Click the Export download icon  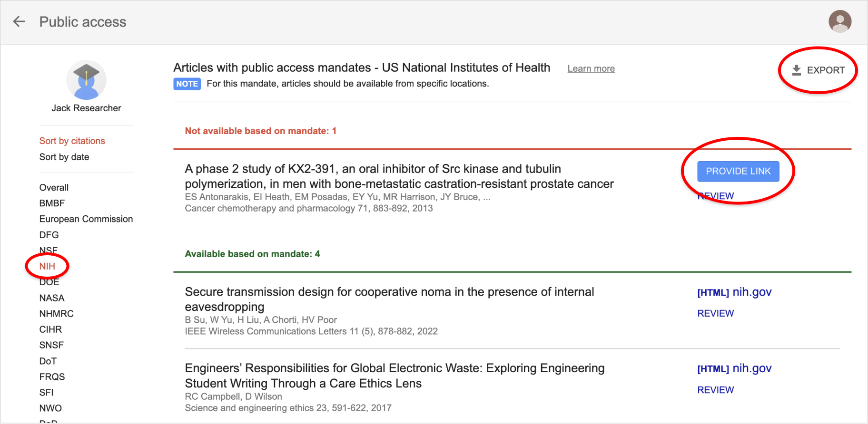click(x=796, y=70)
